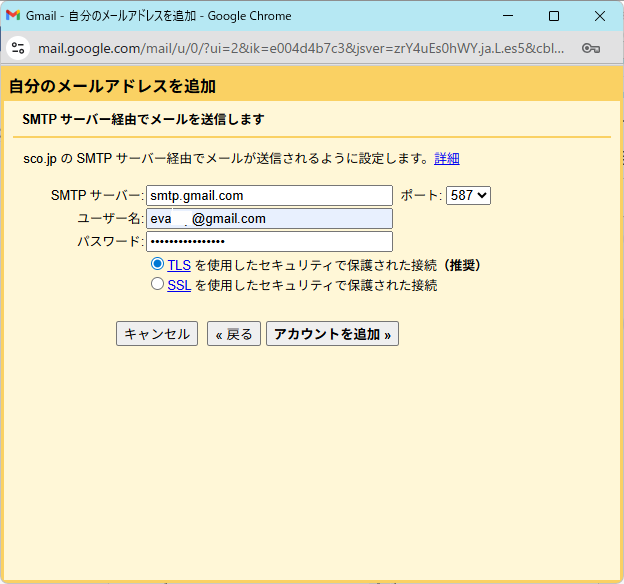Close the Gmail popup window
Screen dimensions: 624x584
(600, 16)
